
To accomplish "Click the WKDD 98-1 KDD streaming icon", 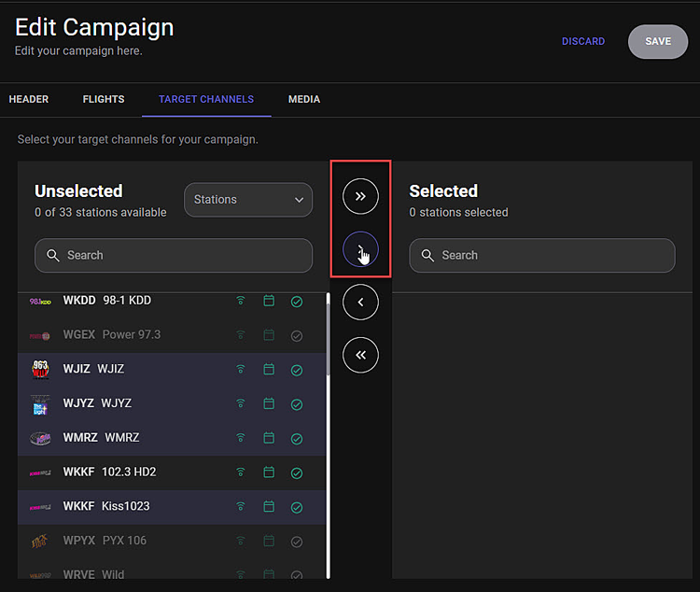I will (x=241, y=301).
